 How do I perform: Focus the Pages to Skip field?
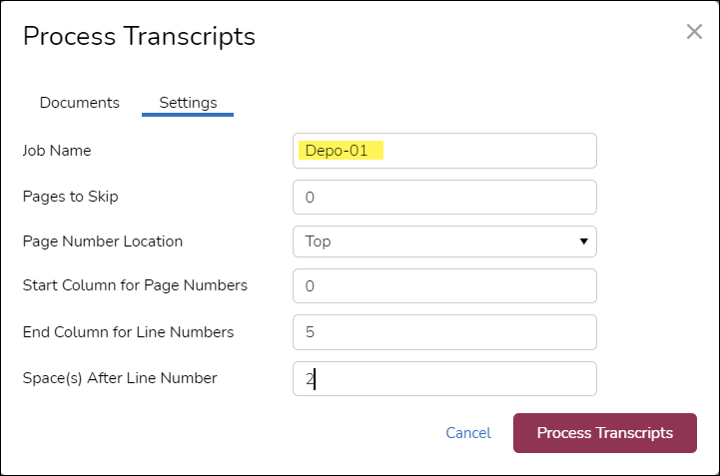[444, 197]
